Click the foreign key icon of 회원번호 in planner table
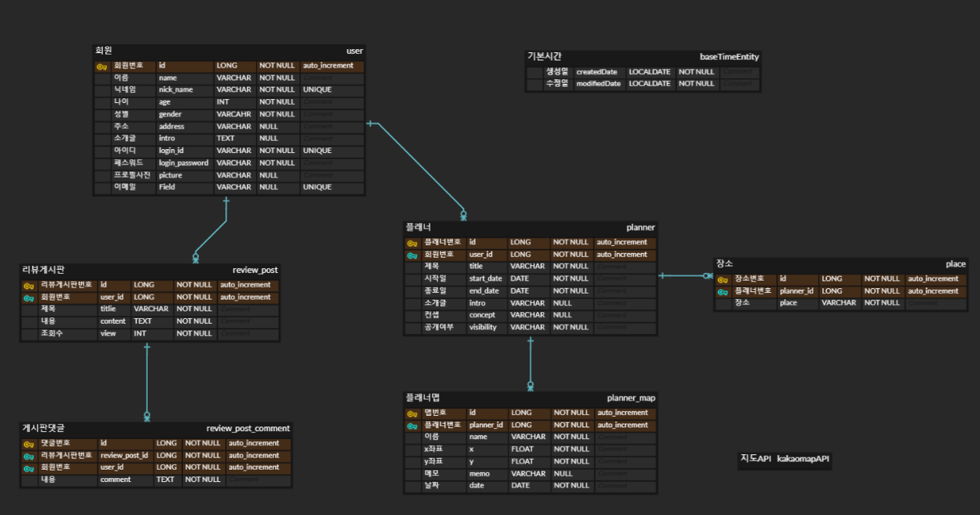The image size is (980, 515). [413, 254]
